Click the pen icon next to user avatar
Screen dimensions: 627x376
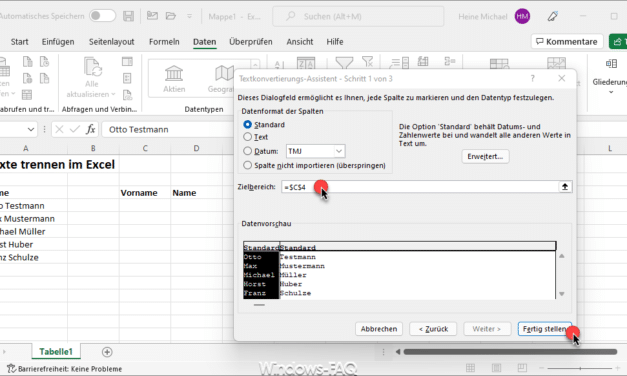(553, 16)
